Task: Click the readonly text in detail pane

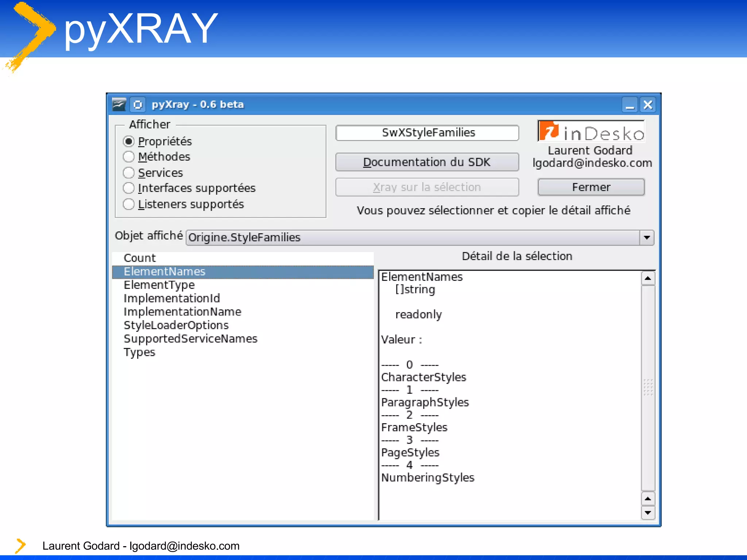Action: click(x=419, y=315)
